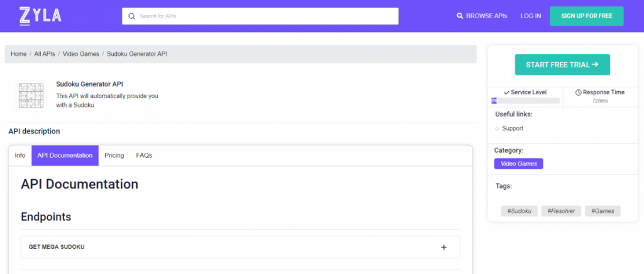Click the Sudoku Generator API title
This screenshot has height=274, width=644.
point(89,84)
